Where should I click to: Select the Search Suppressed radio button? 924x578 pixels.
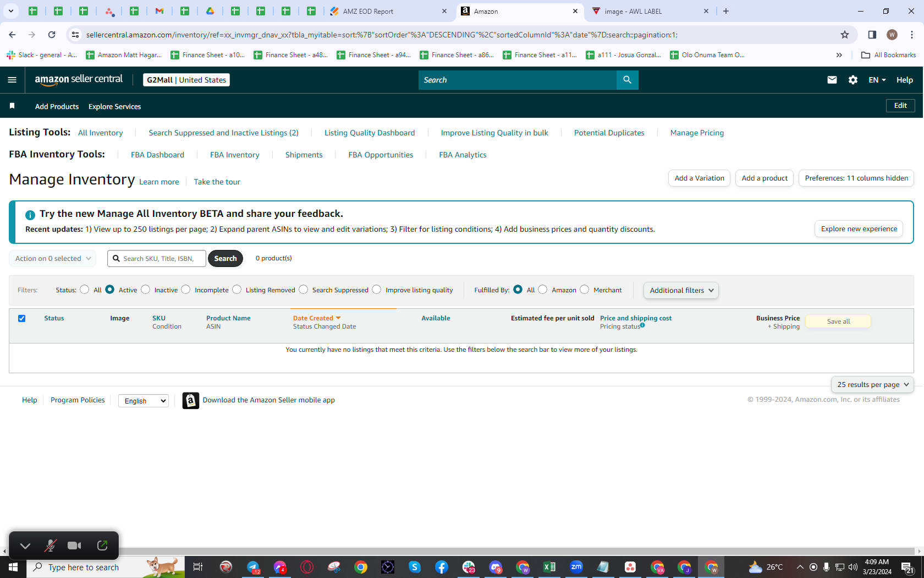[x=304, y=290]
